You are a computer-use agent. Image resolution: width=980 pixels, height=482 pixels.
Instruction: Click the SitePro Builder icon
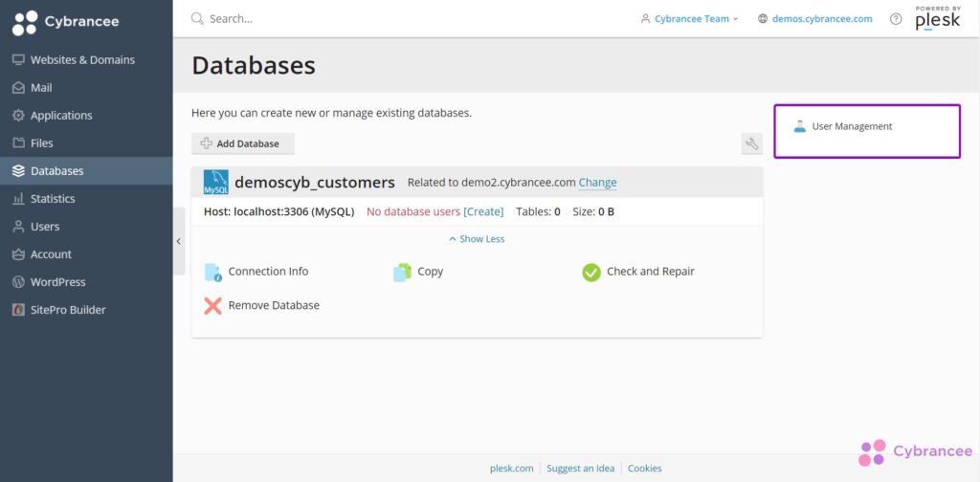18,310
